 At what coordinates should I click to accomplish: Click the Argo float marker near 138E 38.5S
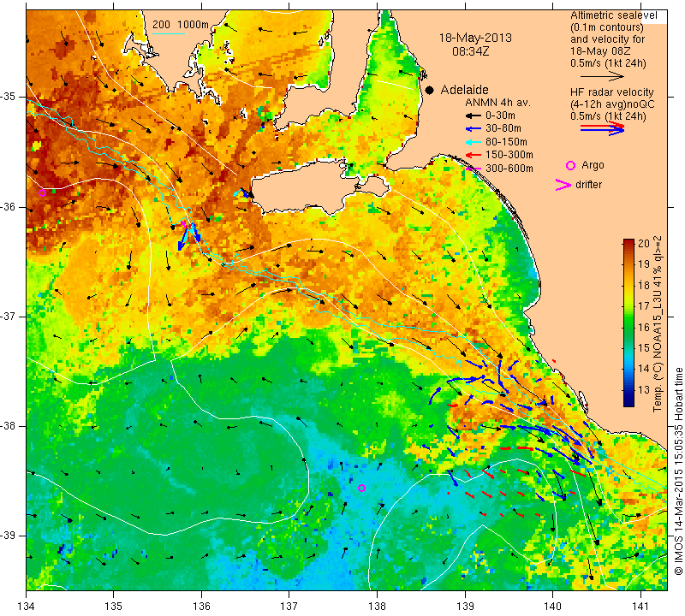[x=361, y=488]
